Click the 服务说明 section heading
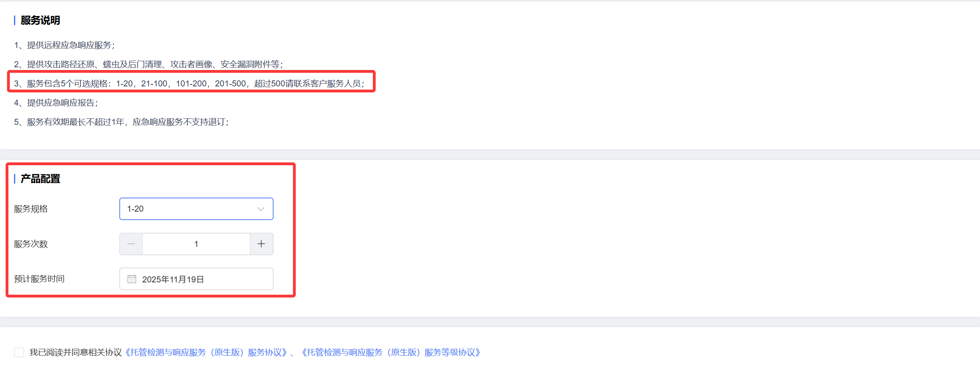Viewport: 980px width, 374px height. (x=40, y=20)
